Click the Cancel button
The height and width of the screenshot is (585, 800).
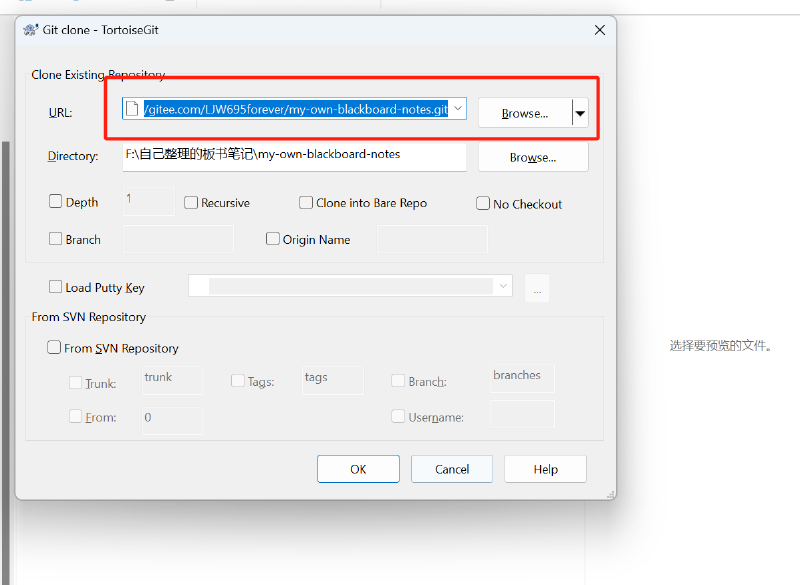452,469
